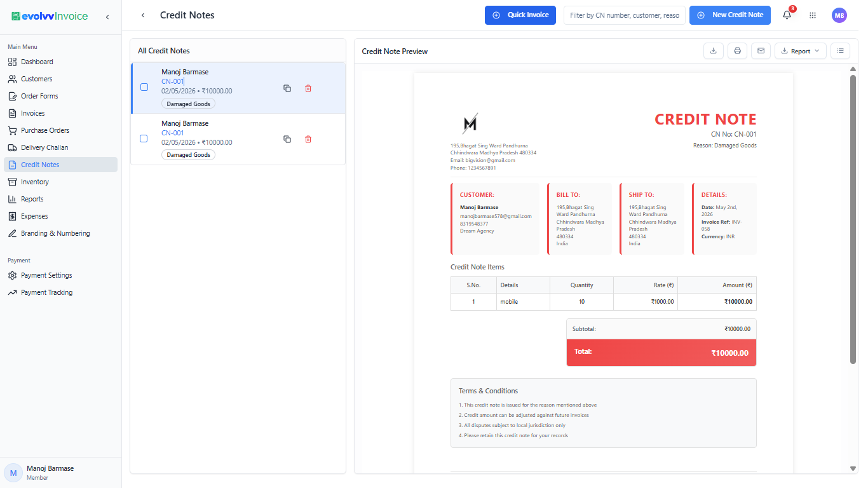Click the red Total ₹10000.00 bar
This screenshot has height=488, width=868.
click(661, 353)
